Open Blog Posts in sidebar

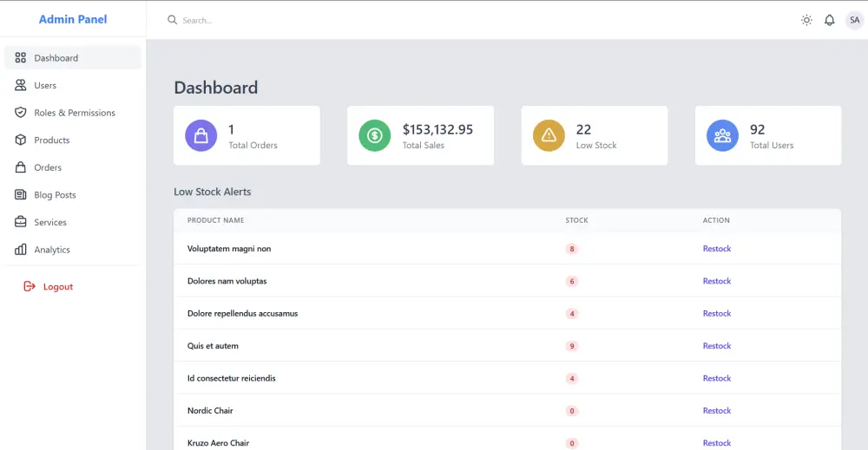(73, 194)
